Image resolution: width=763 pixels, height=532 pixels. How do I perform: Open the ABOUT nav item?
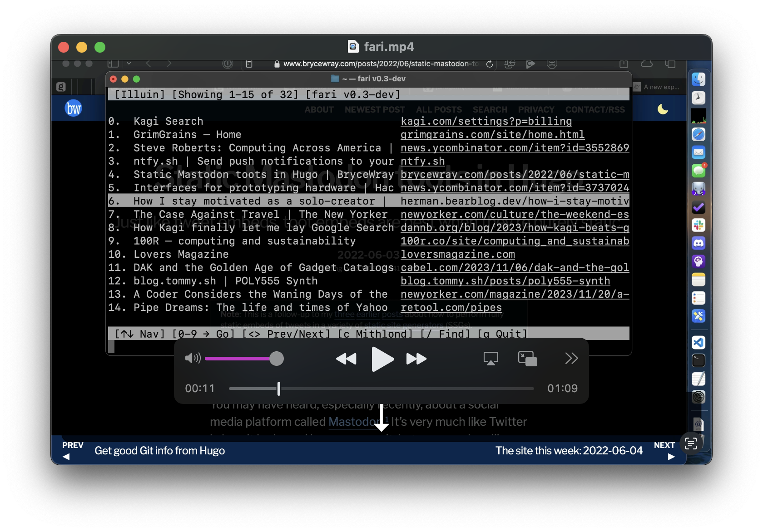click(x=319, y=109)
